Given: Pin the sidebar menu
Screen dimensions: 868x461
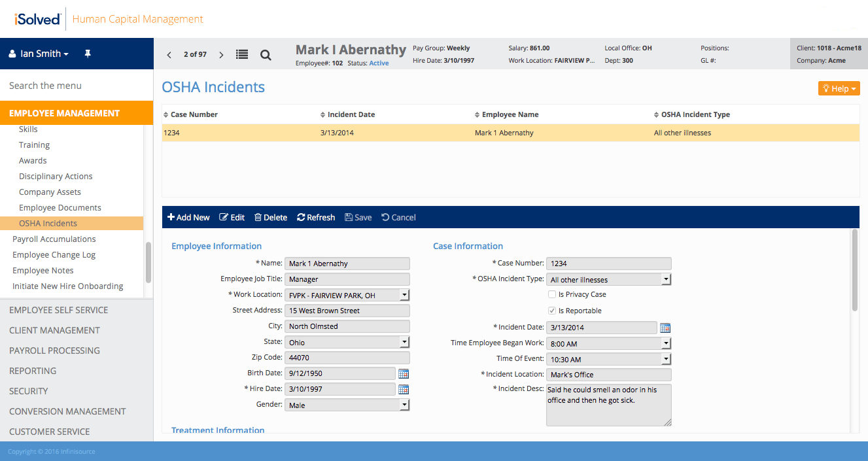Looking at the screenshot, I should click(88, 54).
